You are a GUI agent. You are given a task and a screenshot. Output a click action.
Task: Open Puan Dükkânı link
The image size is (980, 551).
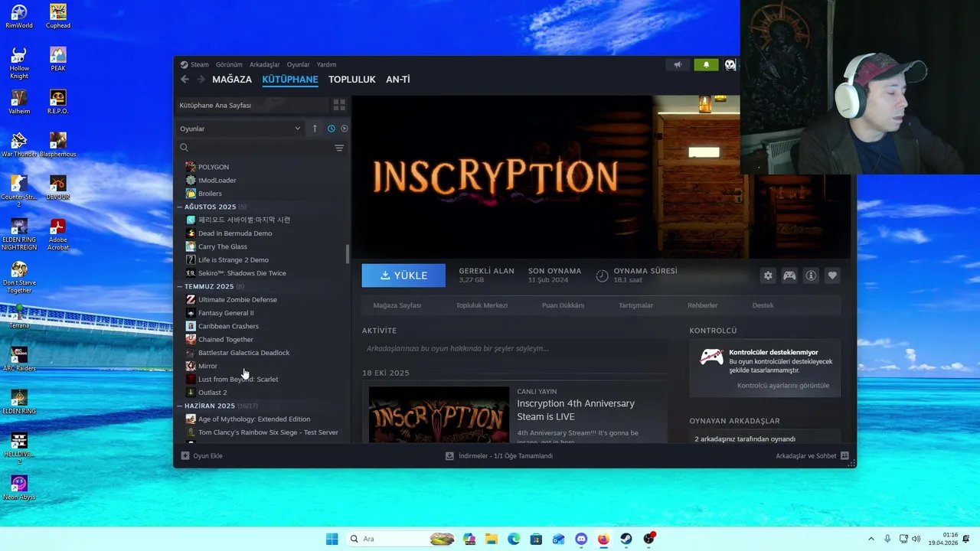(563, 305)
